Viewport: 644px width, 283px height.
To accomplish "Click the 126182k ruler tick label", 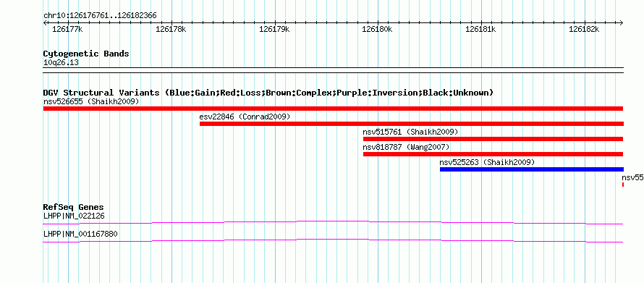I will (584, 29).
